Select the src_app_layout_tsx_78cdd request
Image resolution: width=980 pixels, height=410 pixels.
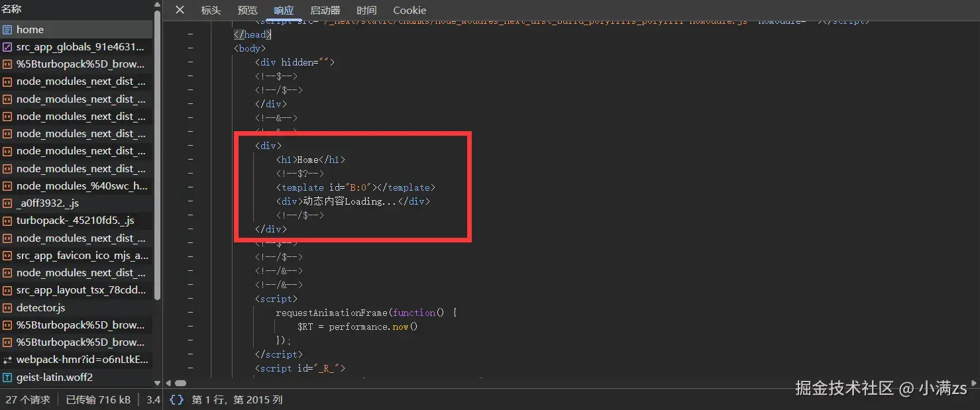tap(76, 290)
